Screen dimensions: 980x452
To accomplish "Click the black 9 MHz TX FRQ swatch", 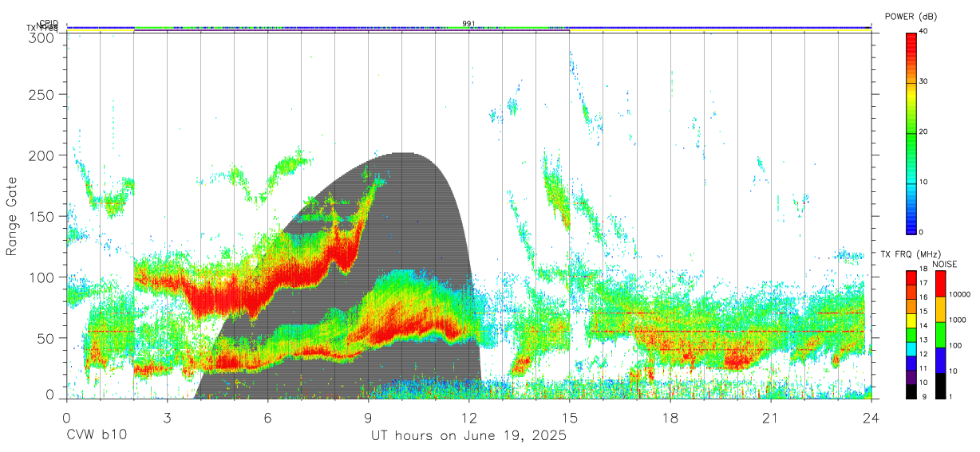I will [x=911, y=392].
